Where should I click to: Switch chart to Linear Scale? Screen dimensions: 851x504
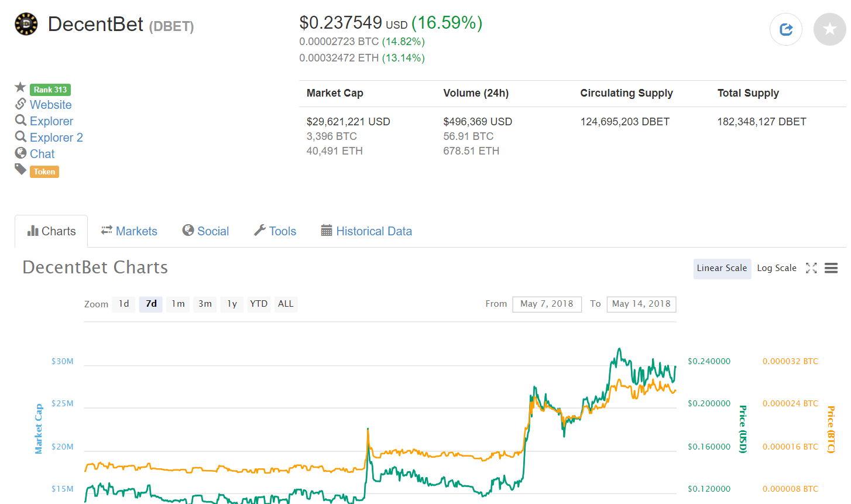click(x=722, y=268)
